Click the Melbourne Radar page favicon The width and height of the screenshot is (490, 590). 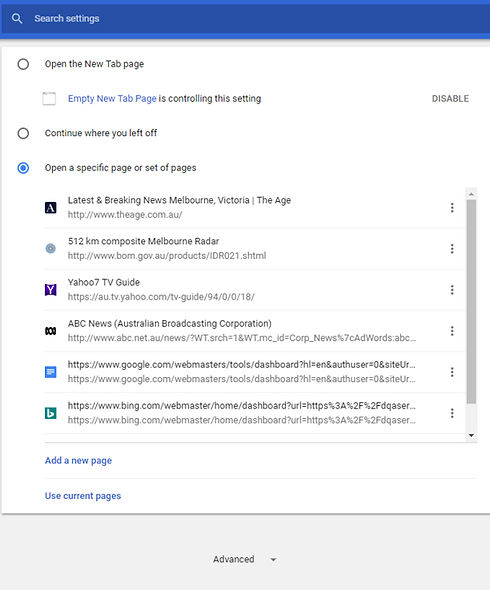50,248
